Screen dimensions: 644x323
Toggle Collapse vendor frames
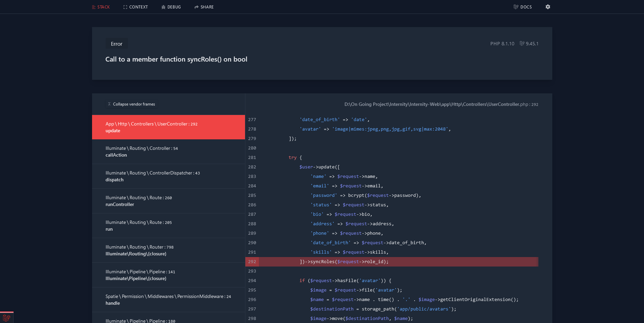tap(134, 104)
